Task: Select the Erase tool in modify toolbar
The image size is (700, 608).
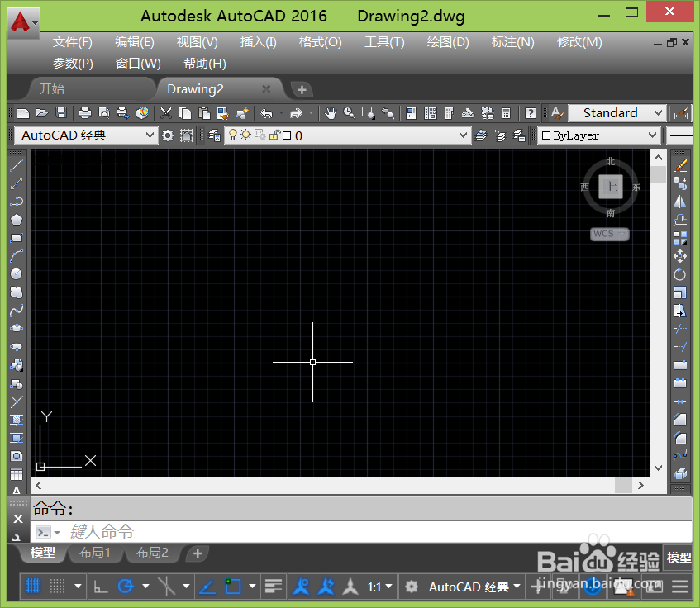Action: tap(680, 165)
